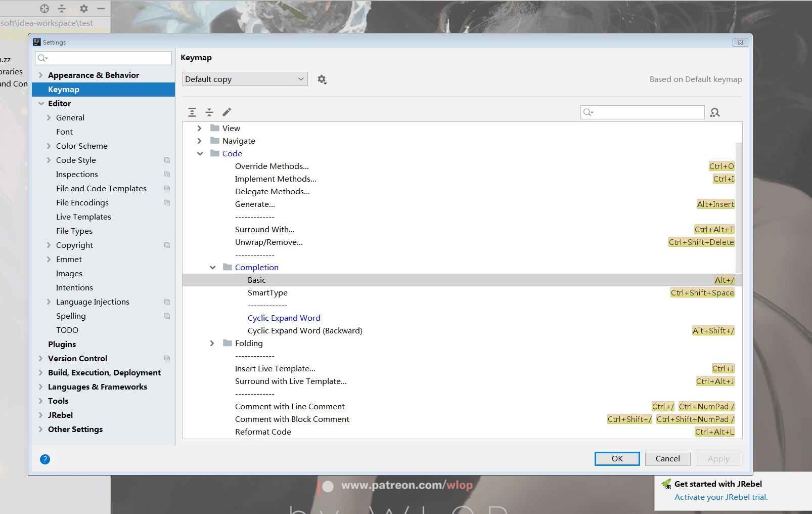Screen dimensions: 812x514
Task: Click the keymap action search field
Action: 642,112
